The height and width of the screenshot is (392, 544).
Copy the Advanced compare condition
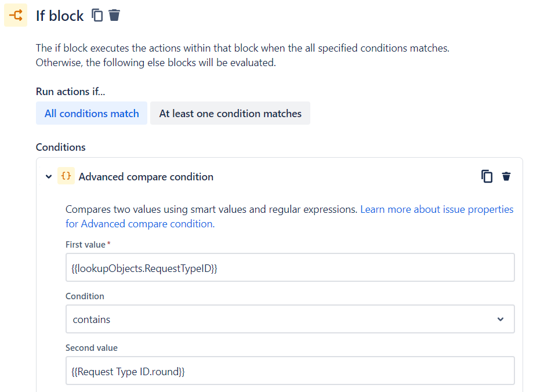click(487, 176)
